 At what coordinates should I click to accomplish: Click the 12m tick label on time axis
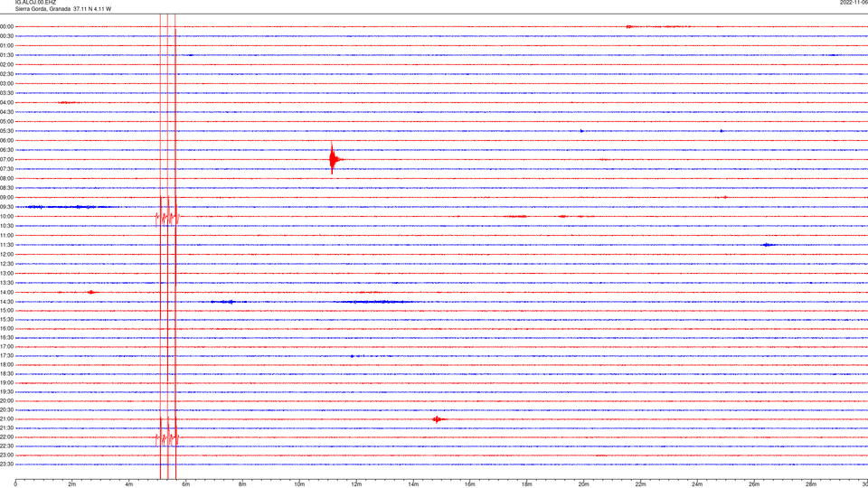[356, 484]
